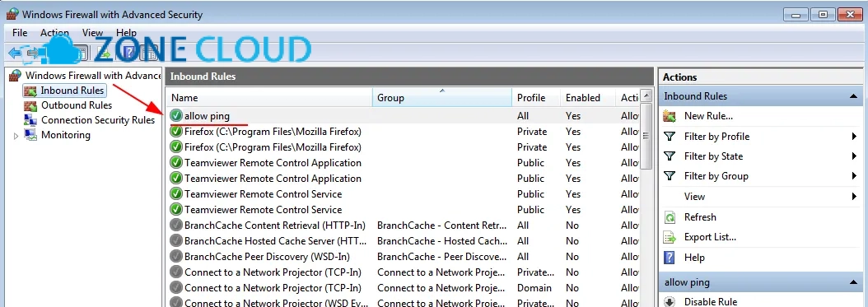Sort rules by the Profile column header

(536, 98)
